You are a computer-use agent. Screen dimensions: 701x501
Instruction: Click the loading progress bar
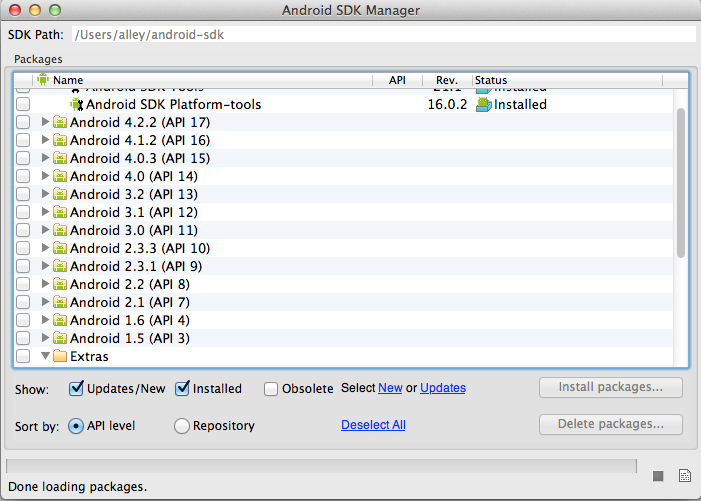click(x=321, y=466)
